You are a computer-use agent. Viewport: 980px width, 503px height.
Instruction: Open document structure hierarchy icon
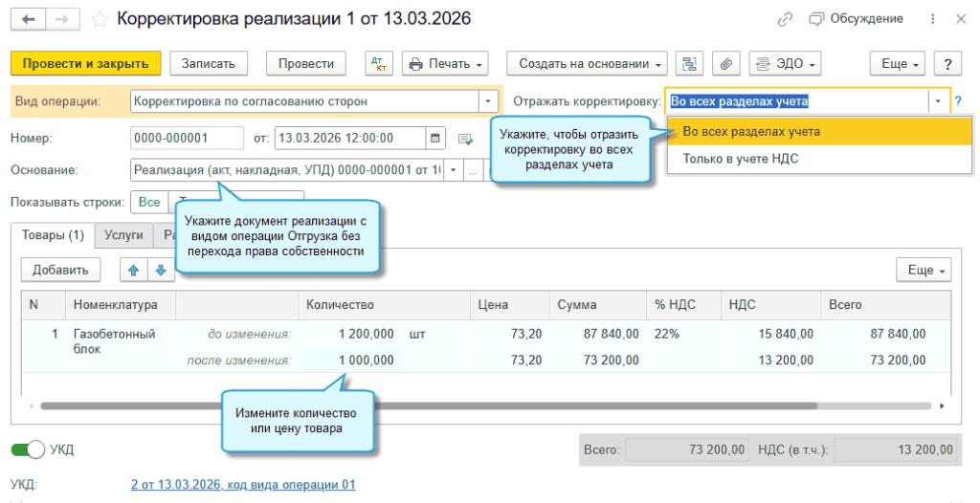pyautogui.click(x=687, y=64)
